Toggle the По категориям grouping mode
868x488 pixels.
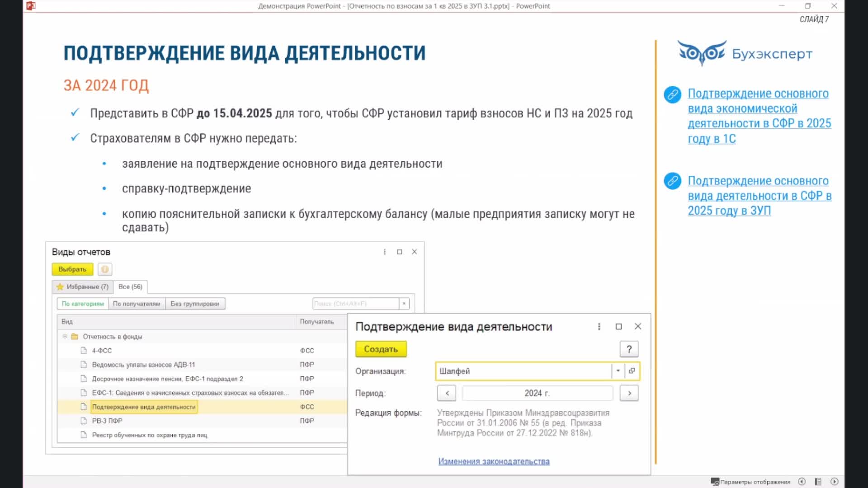coord(83,304)
